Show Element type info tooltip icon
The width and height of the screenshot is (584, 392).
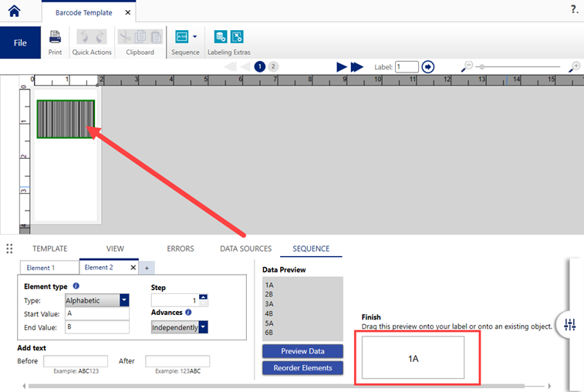coord(76,286)
